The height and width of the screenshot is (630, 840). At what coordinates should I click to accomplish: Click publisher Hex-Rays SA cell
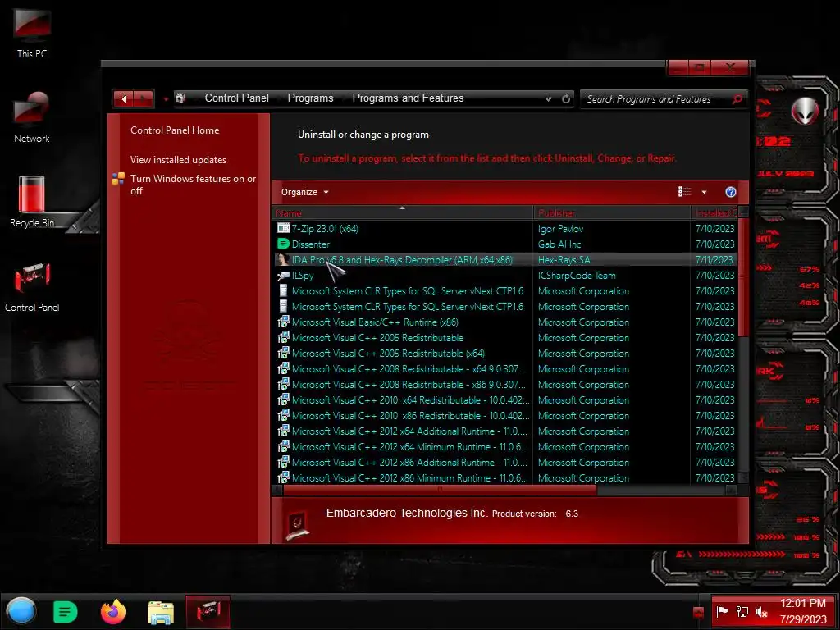tap(564, 260)
